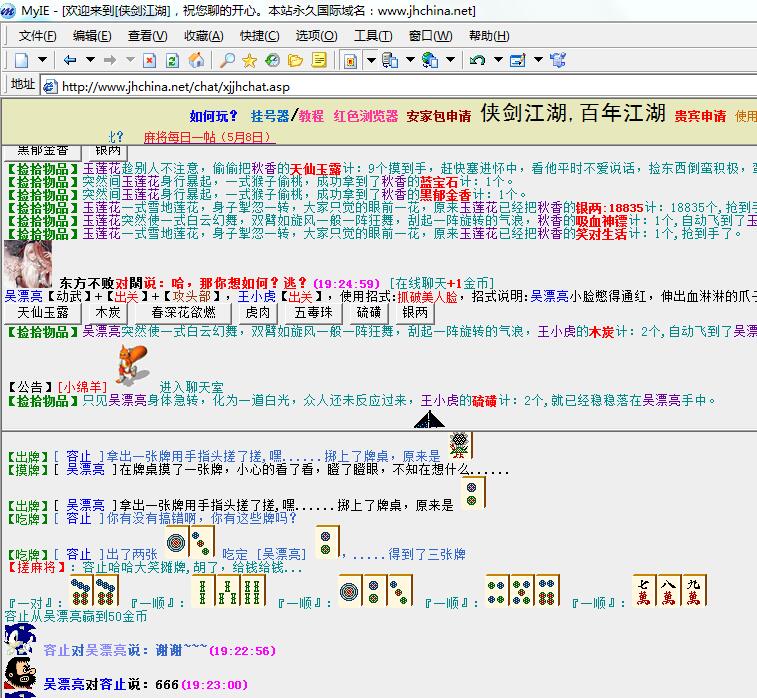Click the squirrel image by 小绵羊
This screenshot has width=757, height=698.
132,365
